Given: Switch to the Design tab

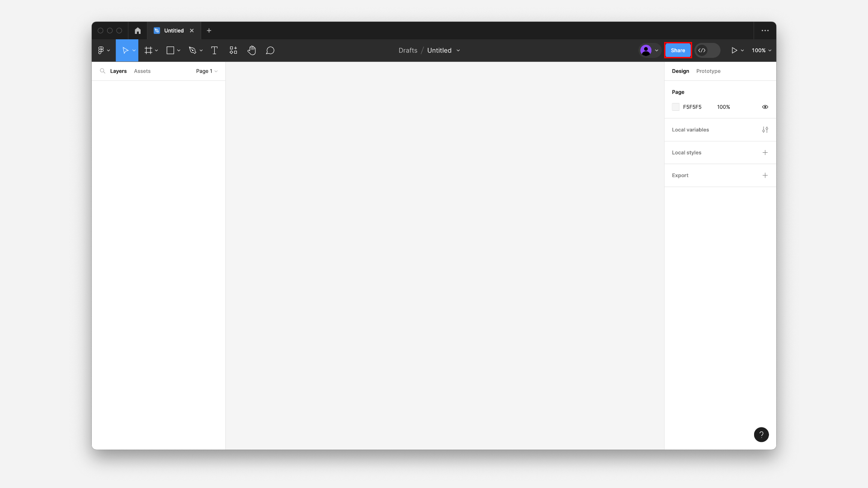Looking at the screenshot, I should (680, 71).
